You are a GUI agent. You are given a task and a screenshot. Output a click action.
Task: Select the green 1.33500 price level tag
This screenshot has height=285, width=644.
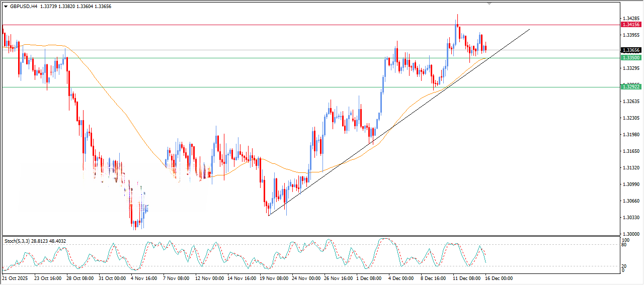tap(630, 58)
